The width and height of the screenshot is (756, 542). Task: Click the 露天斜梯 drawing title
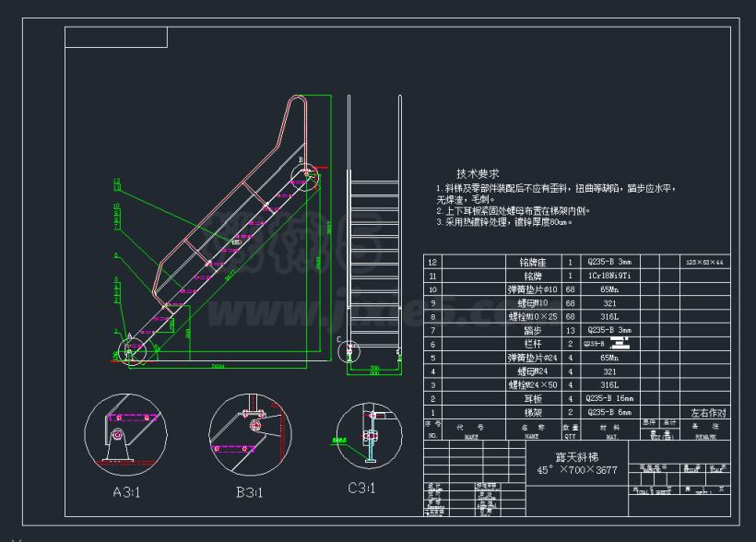(x=576, y=456)
